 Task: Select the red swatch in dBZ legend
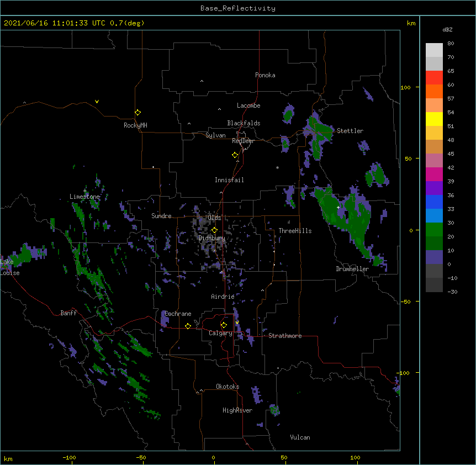pos(434,77)
